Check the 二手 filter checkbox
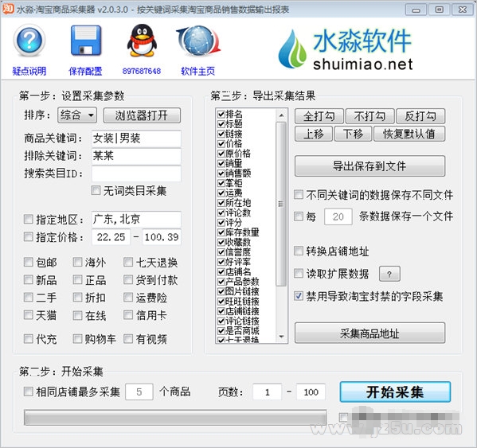The width and height of the screenshot is (477, 448). [29, 298]
